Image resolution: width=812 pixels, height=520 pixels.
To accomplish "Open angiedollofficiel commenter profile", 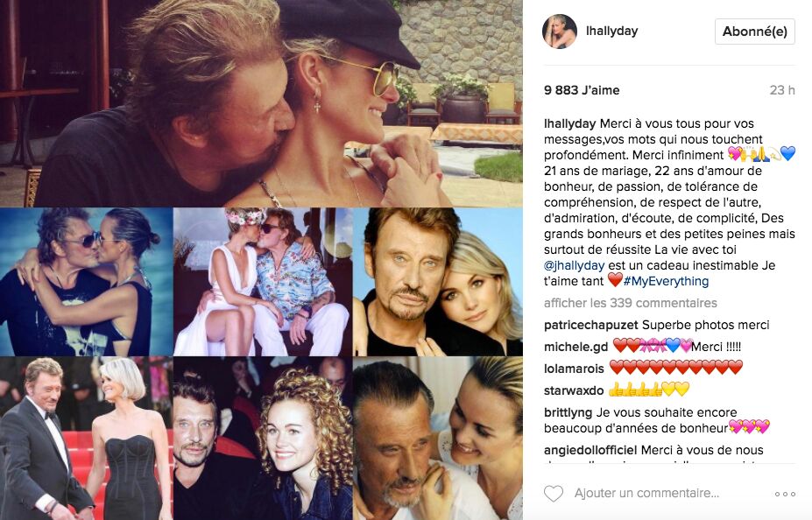I will point(590,450).
